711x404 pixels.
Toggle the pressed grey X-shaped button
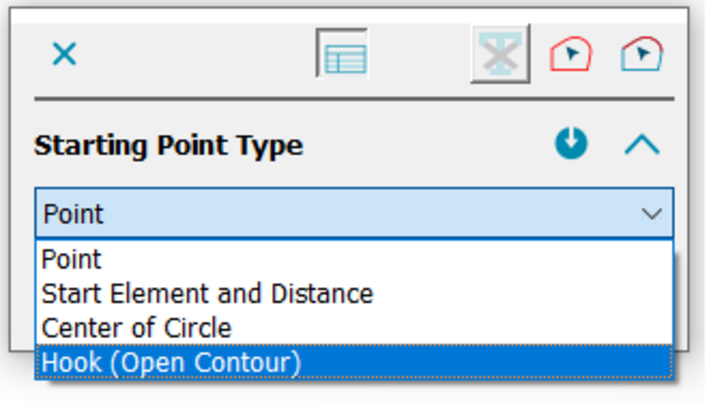tap(499, 54)
